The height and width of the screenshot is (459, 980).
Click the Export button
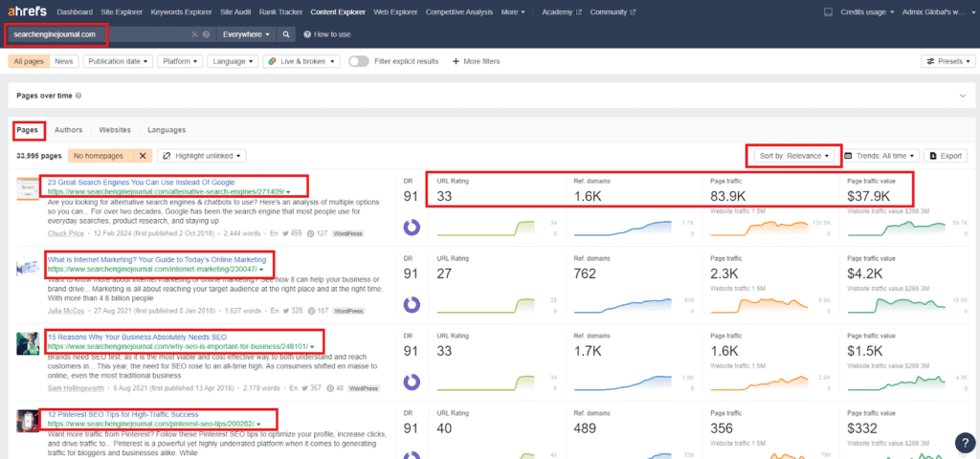pyautogui.click(x=946, y=156)
